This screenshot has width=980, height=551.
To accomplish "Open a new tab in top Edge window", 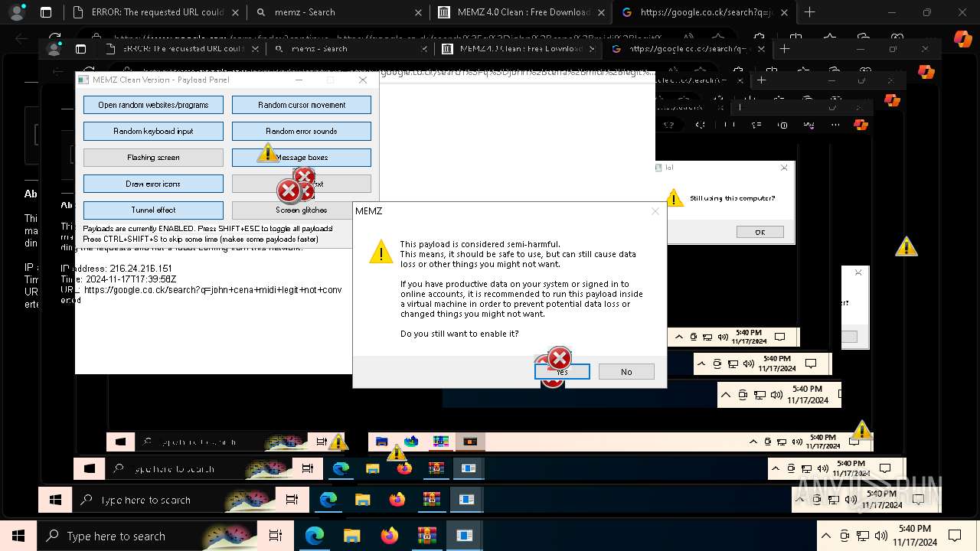I will click(809, 12).
